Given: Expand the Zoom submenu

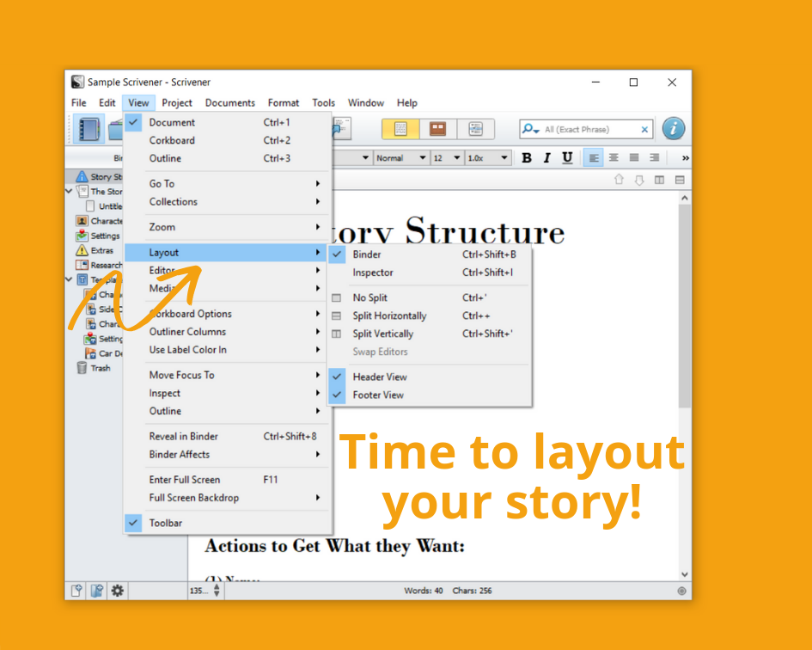Looking at the screenshot, I should coord(228,227).
